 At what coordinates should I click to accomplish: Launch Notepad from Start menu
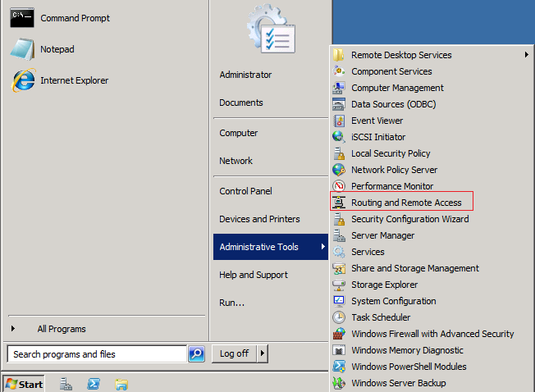(56, 49)
